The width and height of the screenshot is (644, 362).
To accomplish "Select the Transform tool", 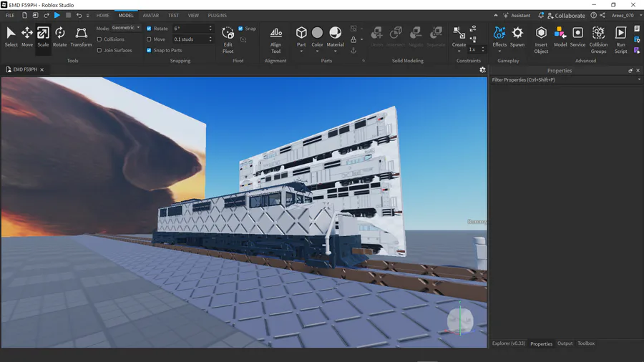I will point(82,36).
